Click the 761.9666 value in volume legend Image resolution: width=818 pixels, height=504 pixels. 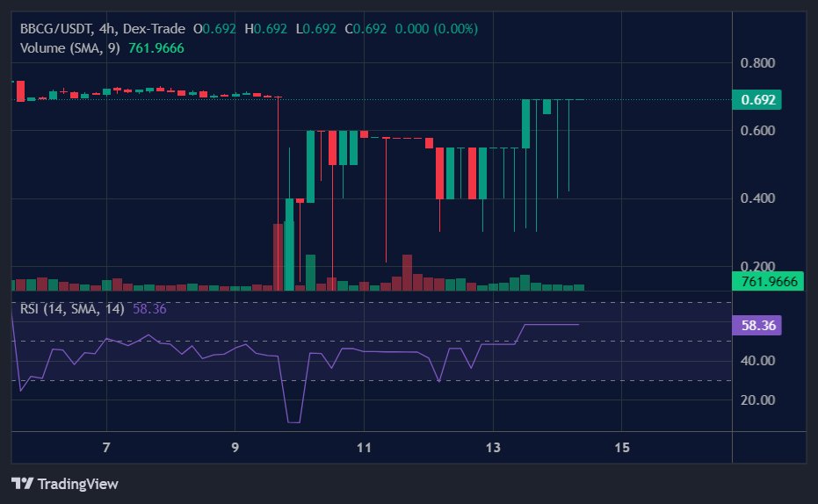tap(156, 48)
